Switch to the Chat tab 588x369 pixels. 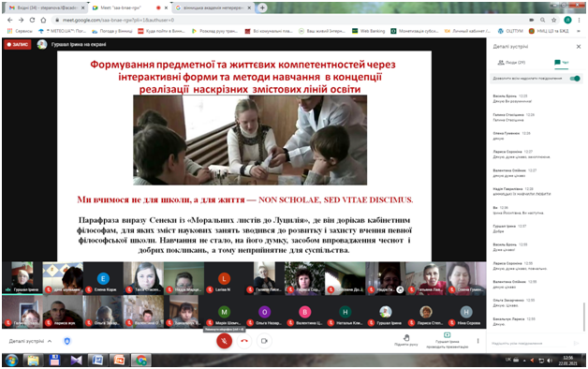click(562, 63)
